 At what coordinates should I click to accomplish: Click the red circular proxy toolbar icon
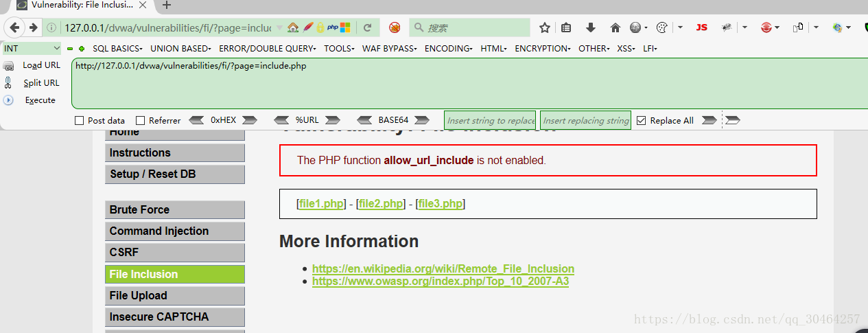click(766, 27)
